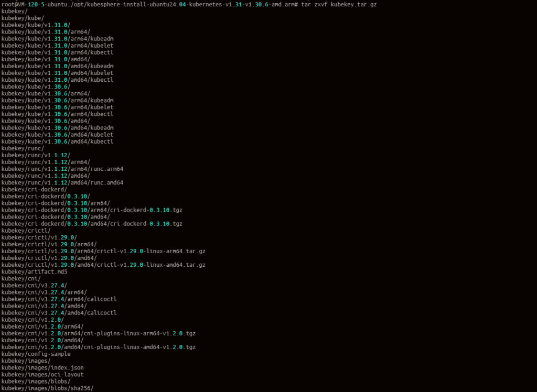Click the line kubekey/kube/v1.30.6/arm64/kubelet
Image resolution: width=537 pixels, height=392 pixels.
58,107
